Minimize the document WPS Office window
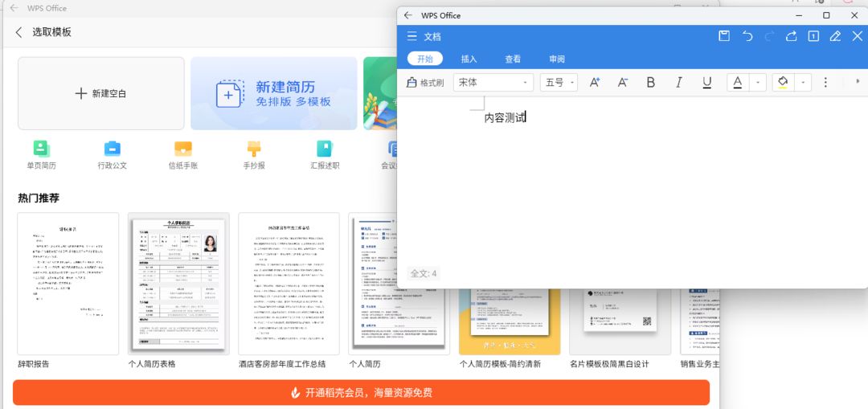 coord(798,15)
